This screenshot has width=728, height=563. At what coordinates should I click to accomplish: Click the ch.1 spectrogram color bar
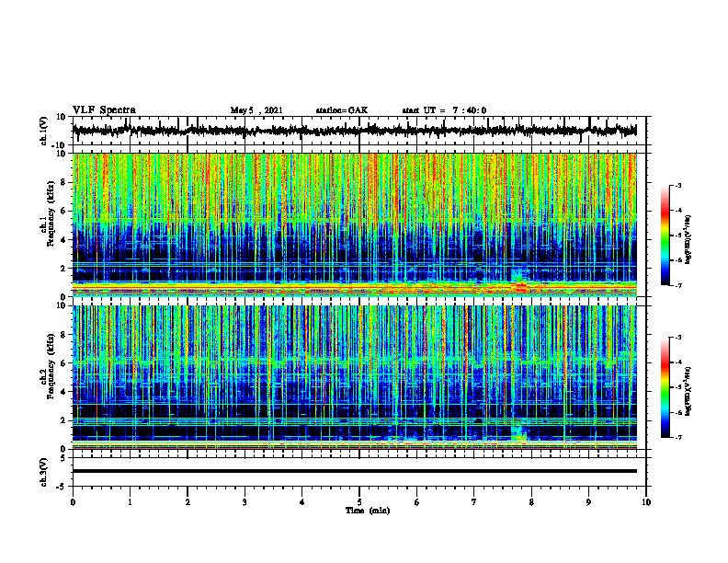(665, 236)
